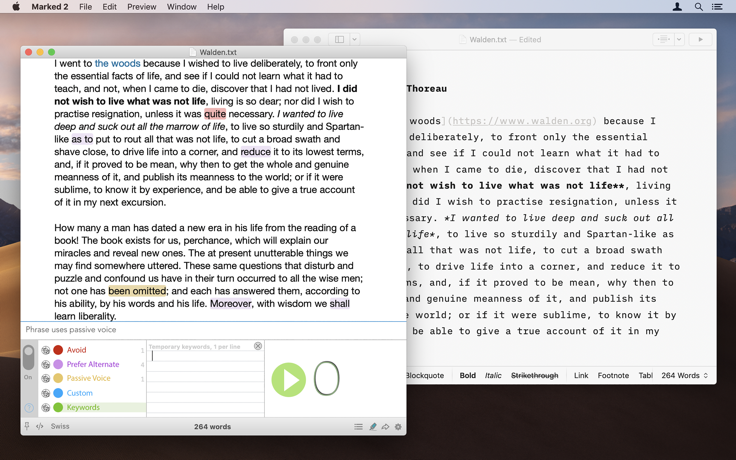This screenshot has width=736, height=460.
Task: Click the blue Custom color dot
Action: coord(58,393)
